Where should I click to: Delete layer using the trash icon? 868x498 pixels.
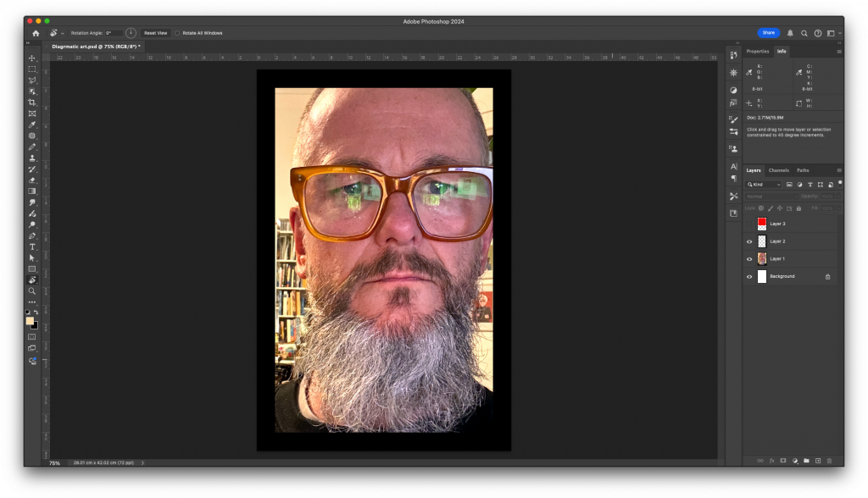coord(829,461)
